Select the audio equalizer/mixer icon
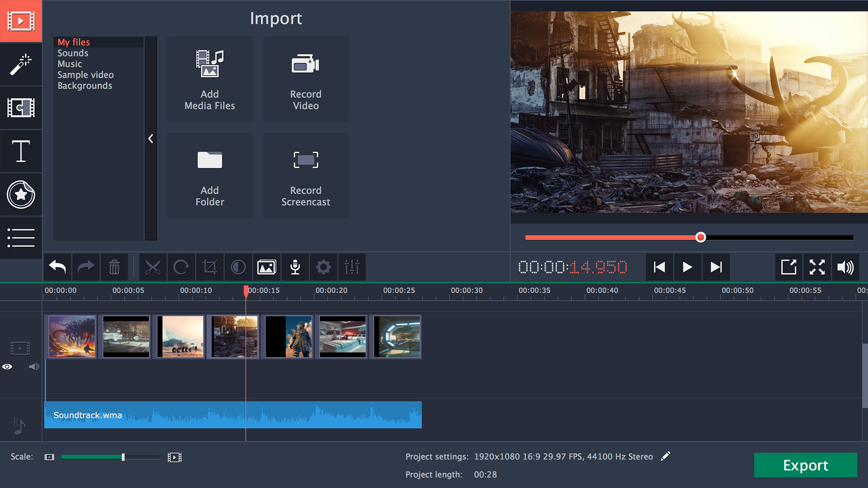This screenshot has width=868, height=488. (x=352, y=266)
